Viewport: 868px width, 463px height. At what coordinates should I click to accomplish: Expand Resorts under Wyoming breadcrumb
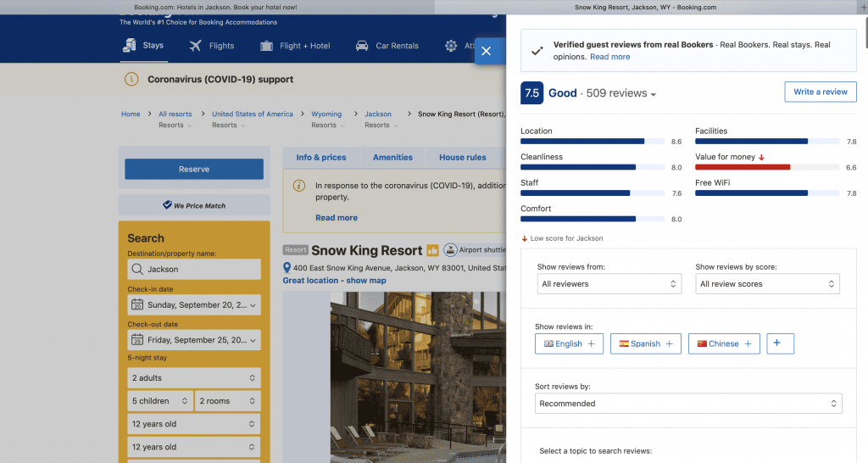coord(328,126)
